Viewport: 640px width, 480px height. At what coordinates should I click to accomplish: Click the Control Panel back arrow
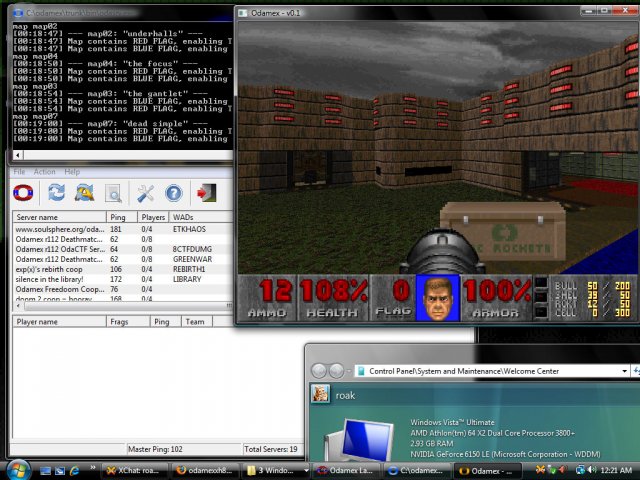[x=320, y=370]
